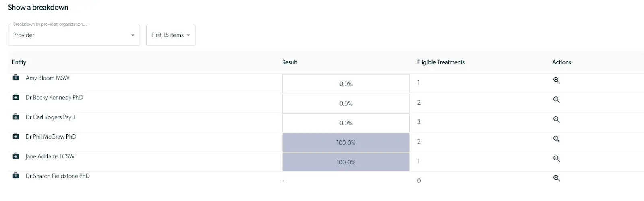Screen dimensions: 644x201
Task: Click Jane Addams 100.0% shaded result cell
Action: click(x=346, y=162)
